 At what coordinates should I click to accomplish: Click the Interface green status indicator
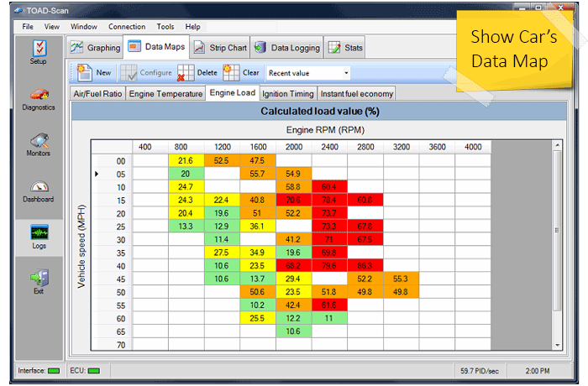coord(54,371)
